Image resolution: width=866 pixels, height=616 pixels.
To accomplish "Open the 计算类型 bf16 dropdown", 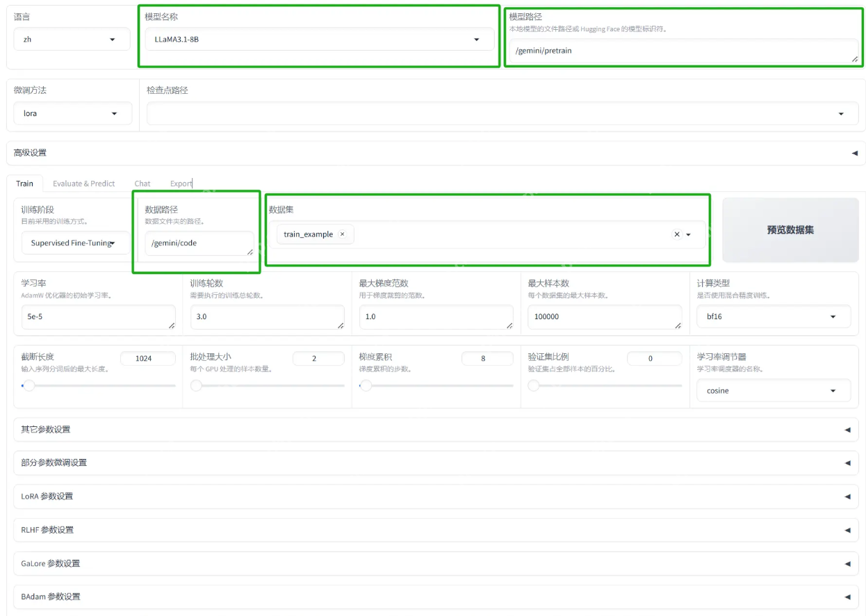I will point(773,316).
